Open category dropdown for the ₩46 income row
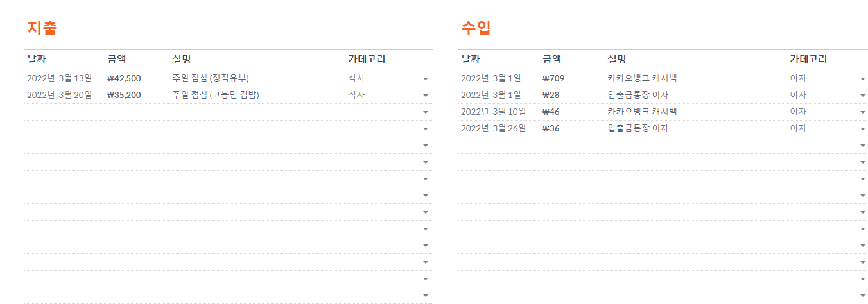This screenshot has height=304, width=868. [x=862, y=112]
